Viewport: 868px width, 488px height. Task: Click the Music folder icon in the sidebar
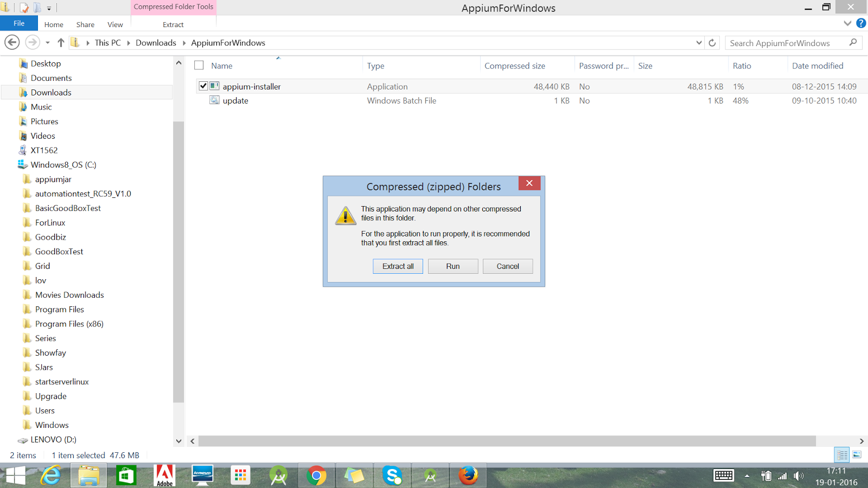point(23,107)
